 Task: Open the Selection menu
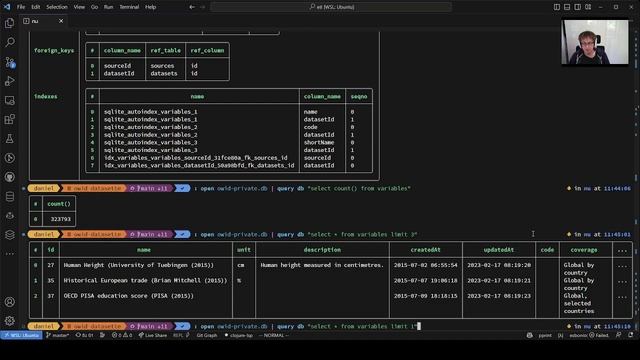[57, 7]
